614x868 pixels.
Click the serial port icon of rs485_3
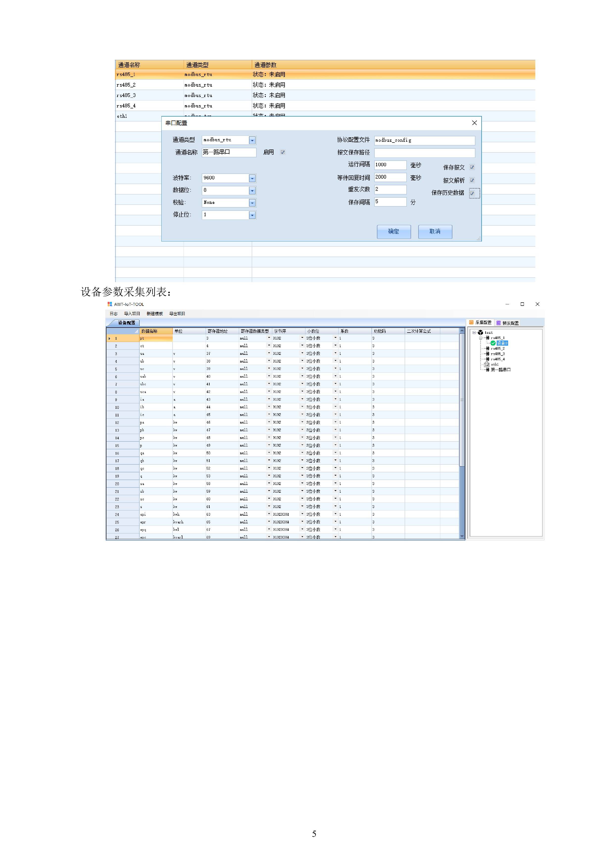point(487,354)
